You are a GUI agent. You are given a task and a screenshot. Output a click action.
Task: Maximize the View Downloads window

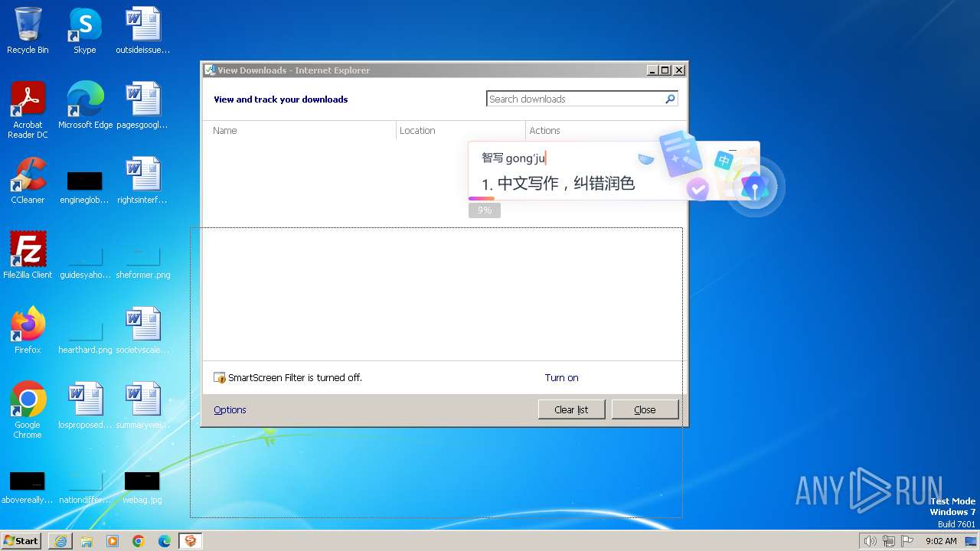click(x=665, y=70)
